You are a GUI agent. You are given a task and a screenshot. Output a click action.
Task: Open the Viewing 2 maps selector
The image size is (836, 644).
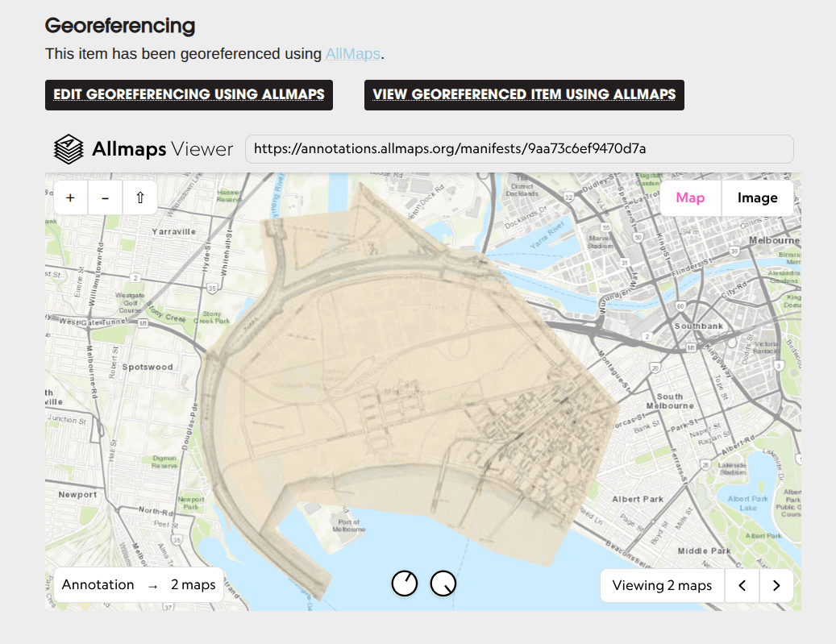pyautogui.click(x=662, y=585)
